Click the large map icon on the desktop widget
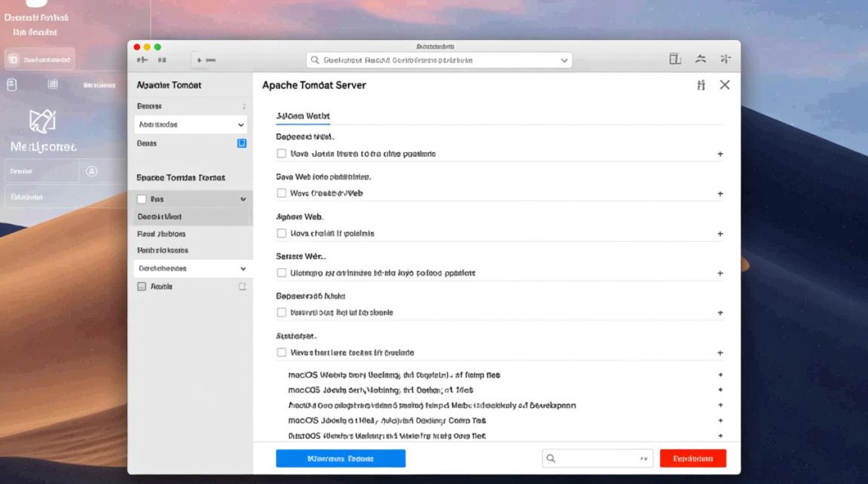Screen dimensions: 868x484 (43, 121)
